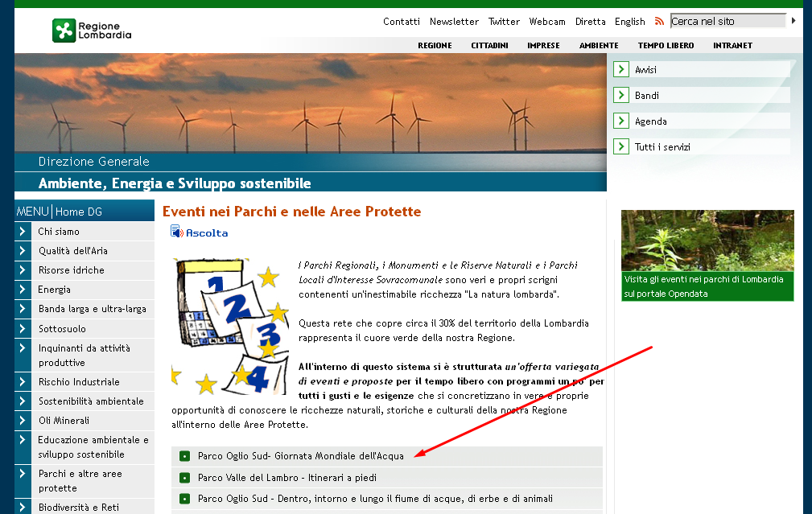Viewport: 812px width, 514px height.
Task: Open the Agenda service link
Action: point(651,121)
